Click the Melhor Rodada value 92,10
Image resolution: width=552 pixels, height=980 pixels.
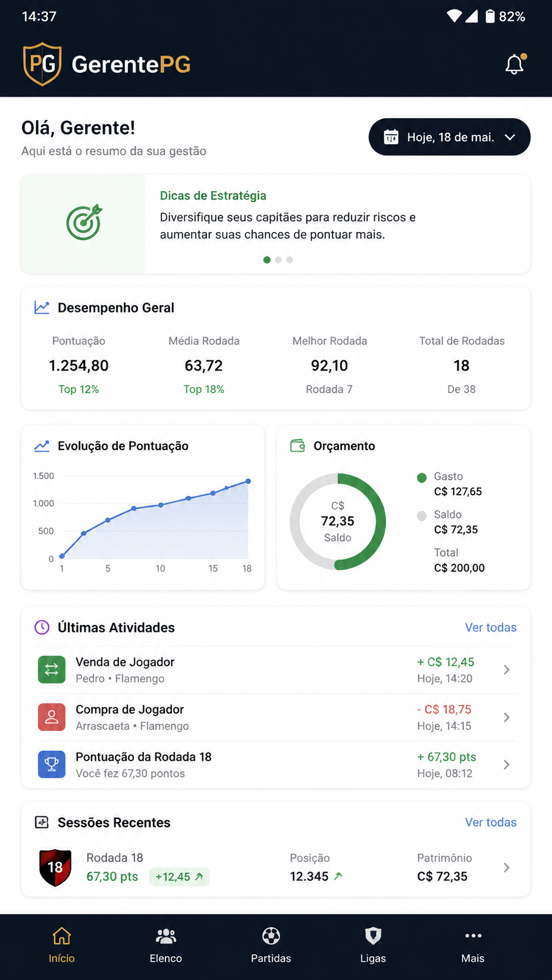(330, 366)
